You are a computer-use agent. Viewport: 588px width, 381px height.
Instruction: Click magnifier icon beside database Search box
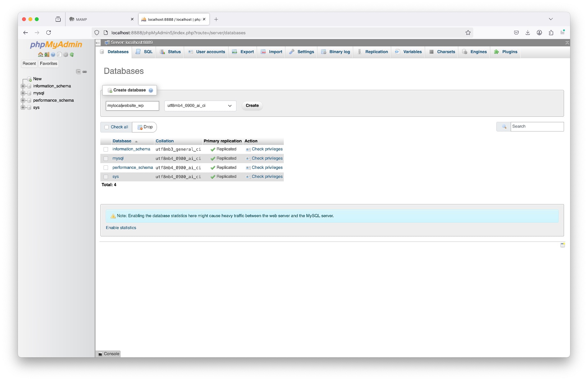pos(504,127)
